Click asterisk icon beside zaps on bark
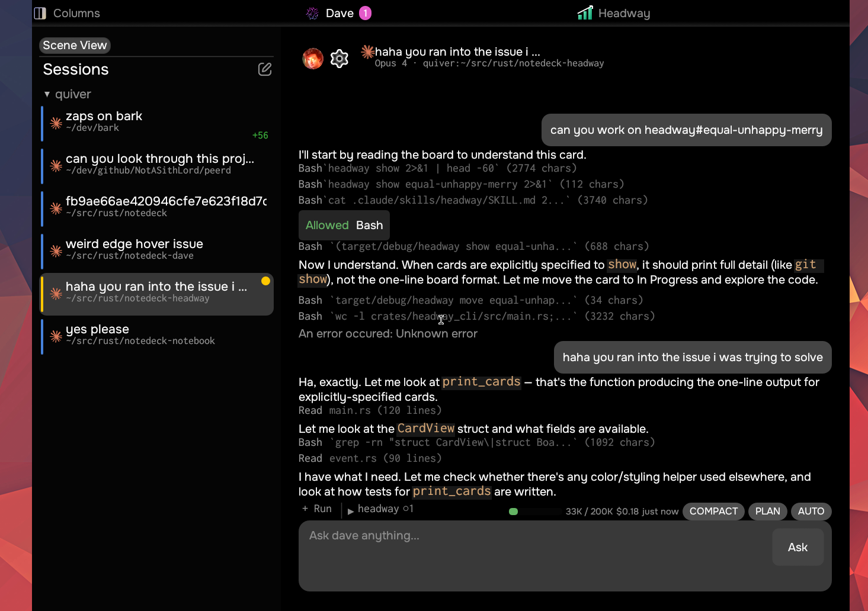This screenshot has width=868, height=611. point(56,123)
